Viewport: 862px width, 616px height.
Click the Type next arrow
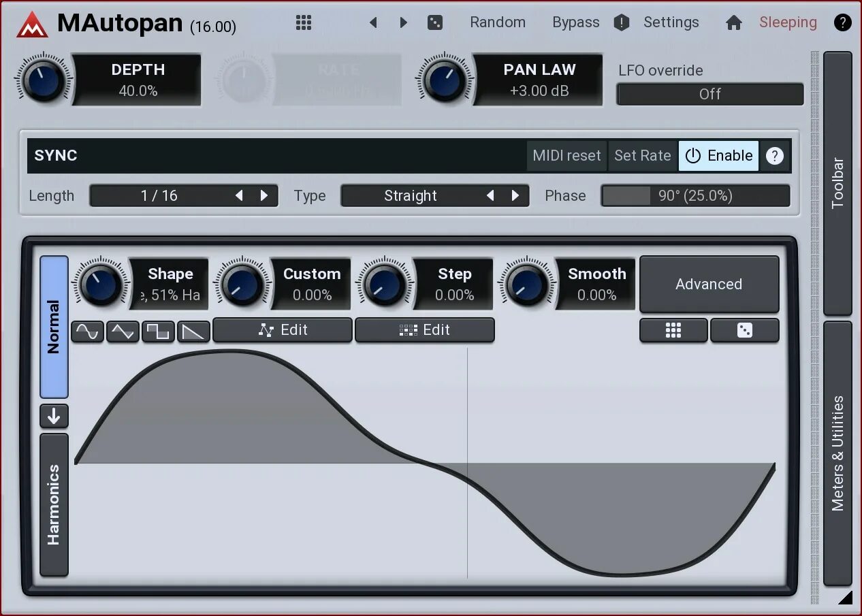tap(515, 195)
